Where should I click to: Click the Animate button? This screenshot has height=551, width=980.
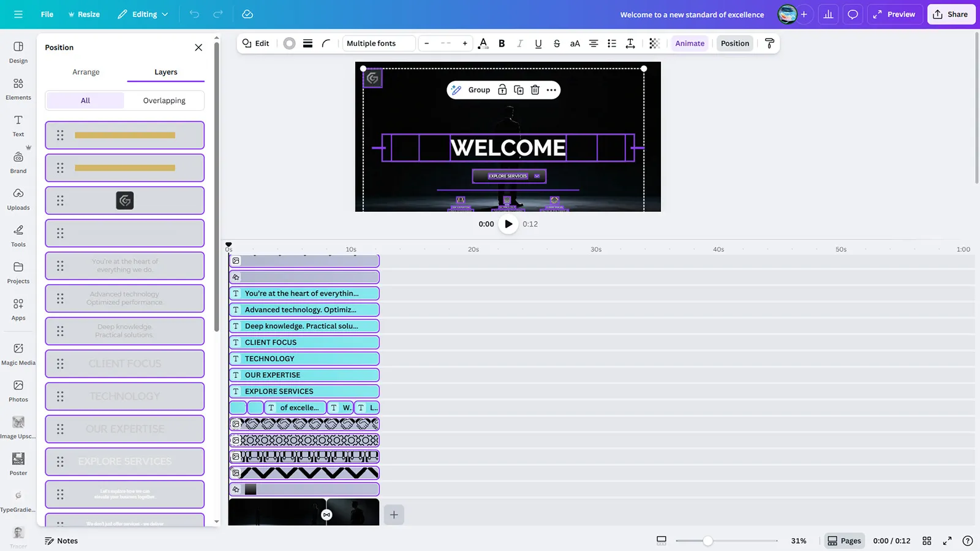click(x=690, y=43)
